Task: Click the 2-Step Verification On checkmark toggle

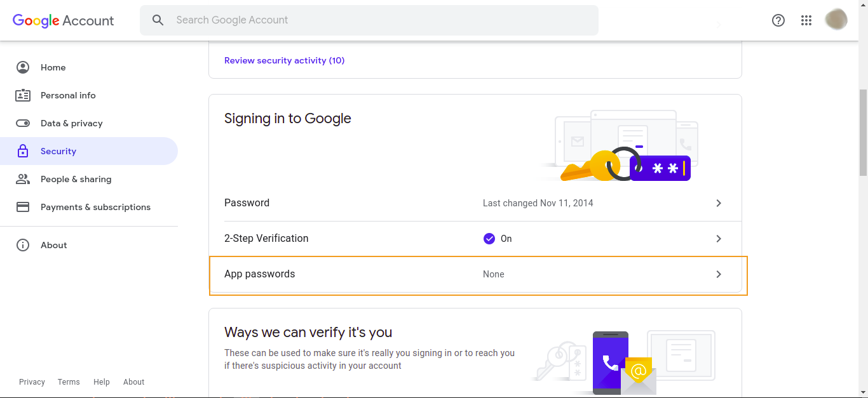Action: pos(489,238)
